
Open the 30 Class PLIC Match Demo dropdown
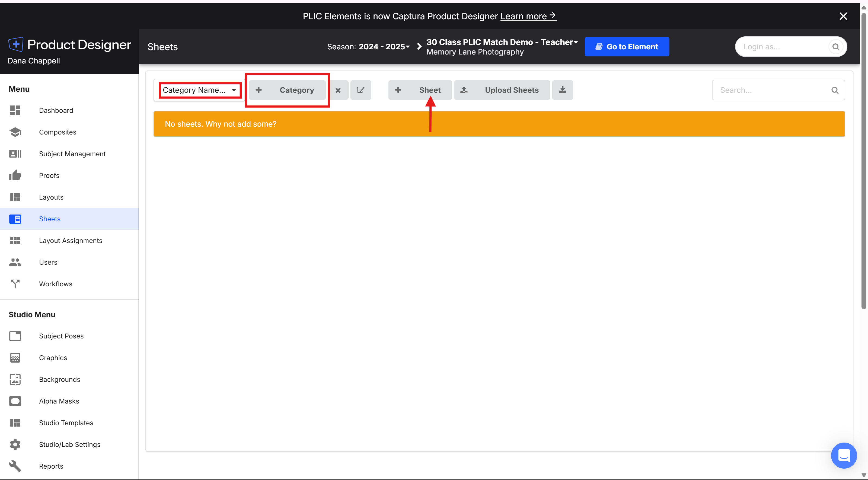click(x=502, y=42)
